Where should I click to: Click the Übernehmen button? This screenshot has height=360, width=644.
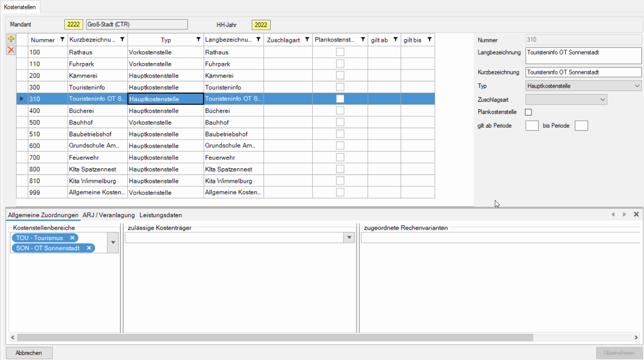[619, 353]
